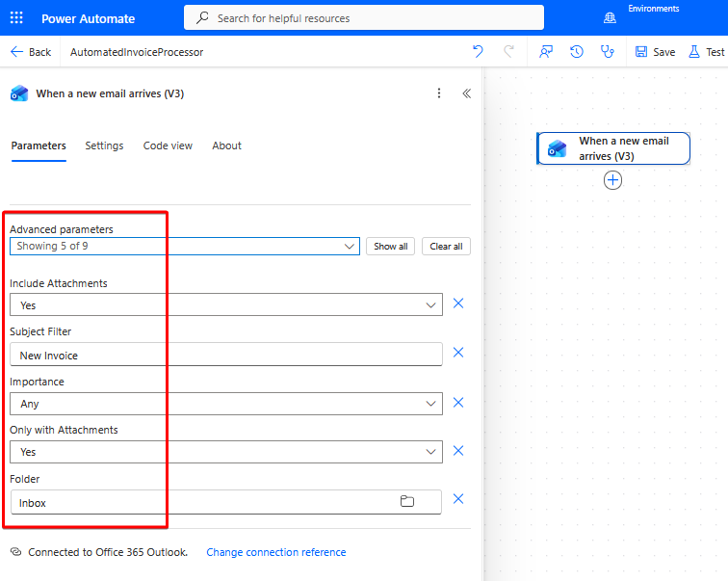Image resolution: width=728 pixels, height=581 pixels.
Task: Open the app launcher waffle icon
Action: point(16,18)
